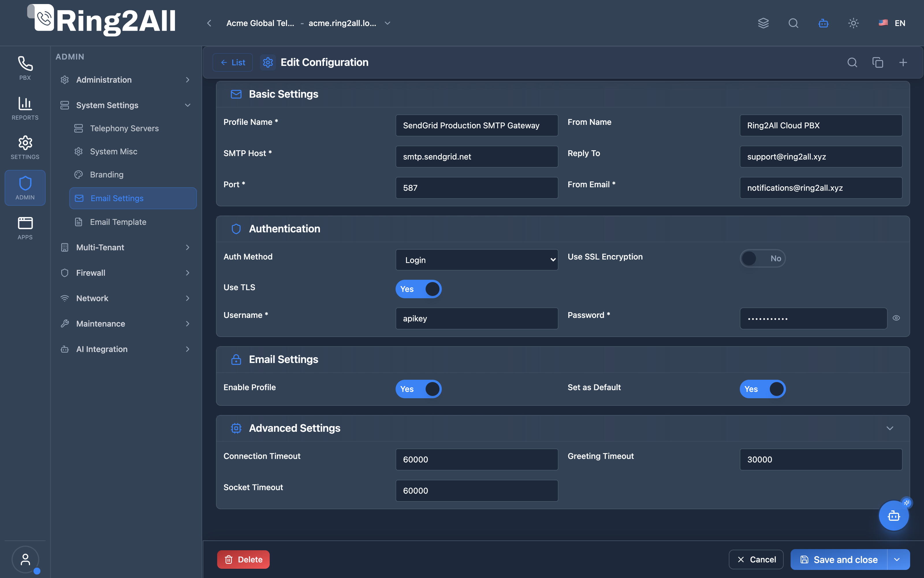Image resolution: width=924 pixels, height=578 pixels.
Task: Click the Username field with apikey
Action: tap(477, 318)
